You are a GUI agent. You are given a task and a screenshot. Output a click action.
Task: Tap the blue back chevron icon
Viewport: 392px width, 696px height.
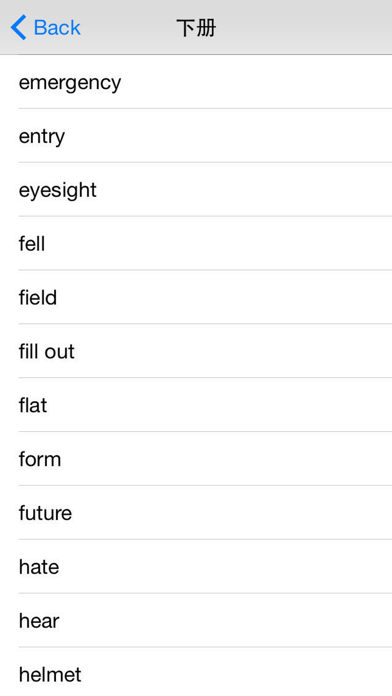click(18, 28)
